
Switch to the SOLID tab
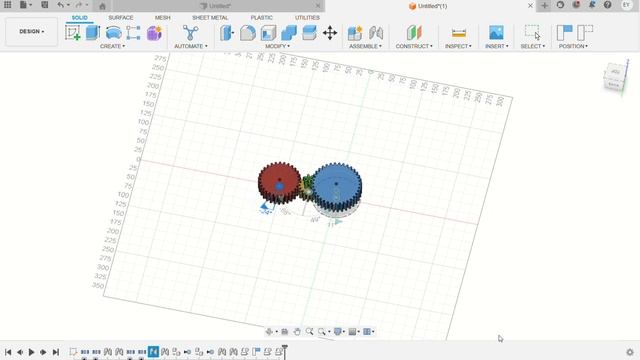click(x=80, y=18)
